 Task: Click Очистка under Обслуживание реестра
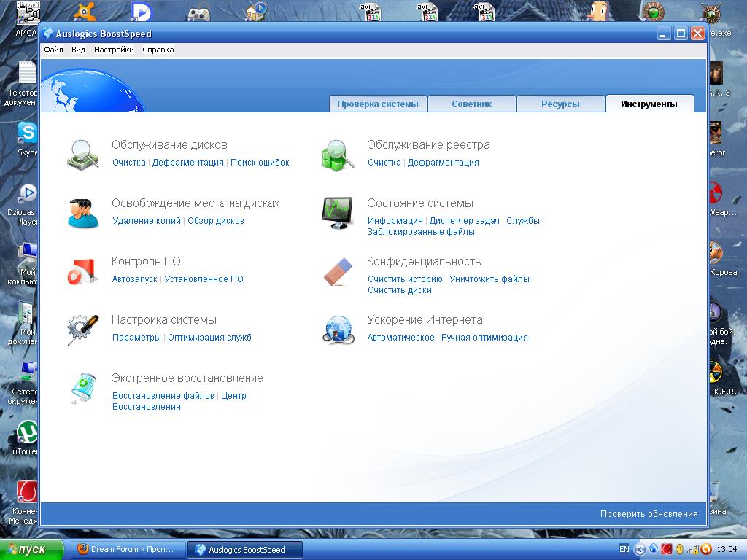click(x=384, y=163)
